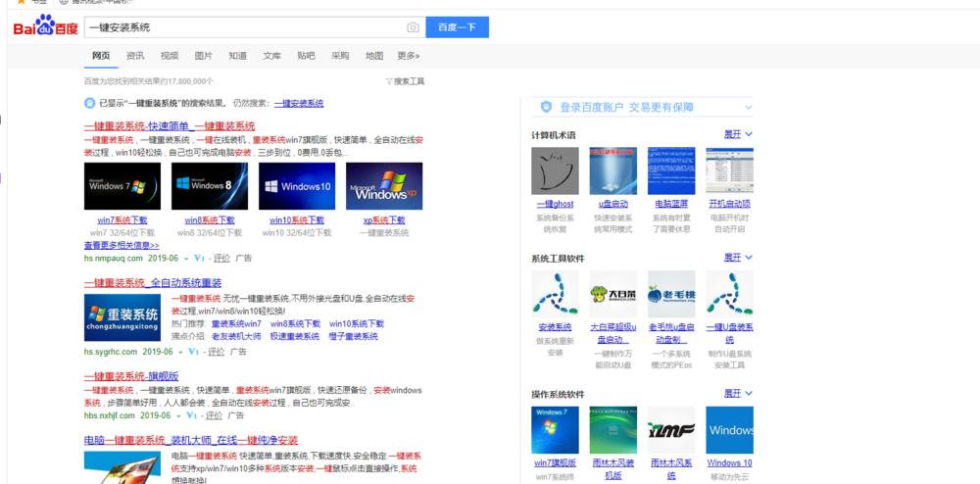Image resolution: width=980 pixels, height=484 pixels.
Task: Click the Windows 7 thumbnail
Action: click(122, 186)
